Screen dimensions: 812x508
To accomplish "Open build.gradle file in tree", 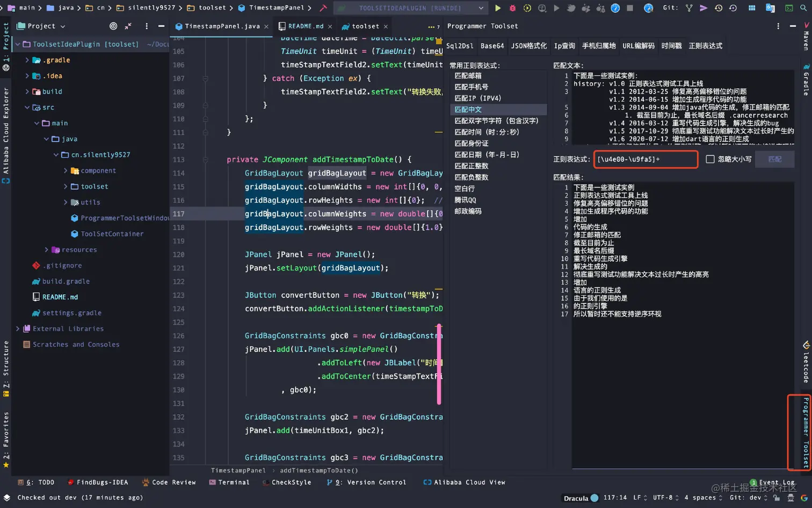I will (66, 281).
